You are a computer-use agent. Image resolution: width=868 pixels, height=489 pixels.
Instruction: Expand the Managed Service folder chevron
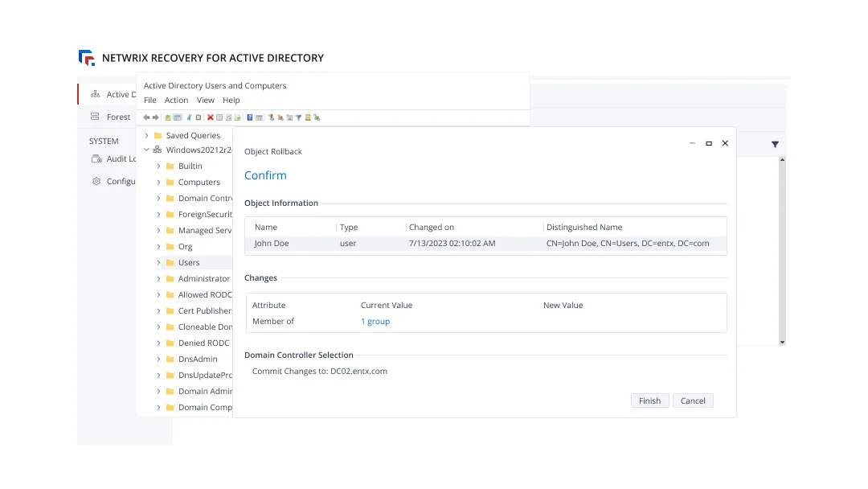coord(158,230)
